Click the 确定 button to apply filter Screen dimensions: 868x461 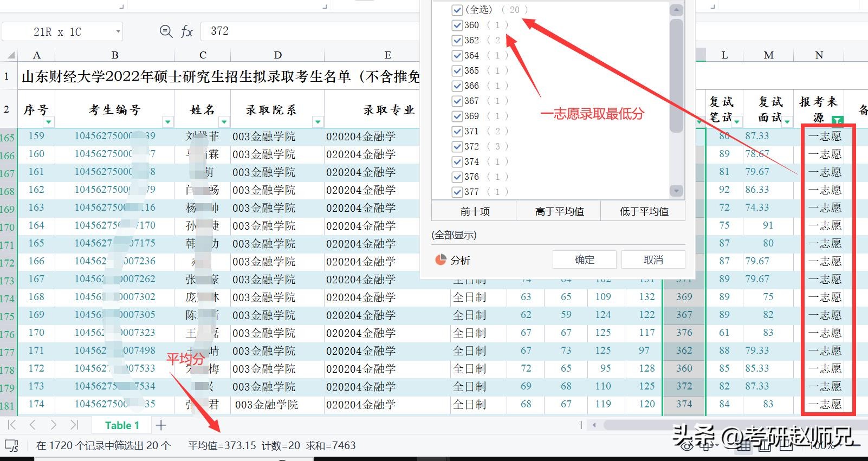584,260
